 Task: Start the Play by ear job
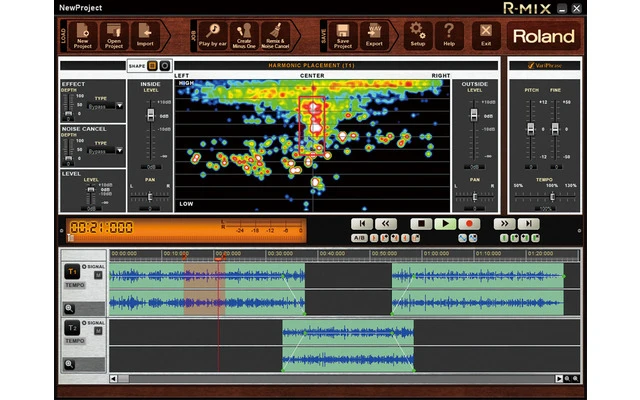[213, 36]
